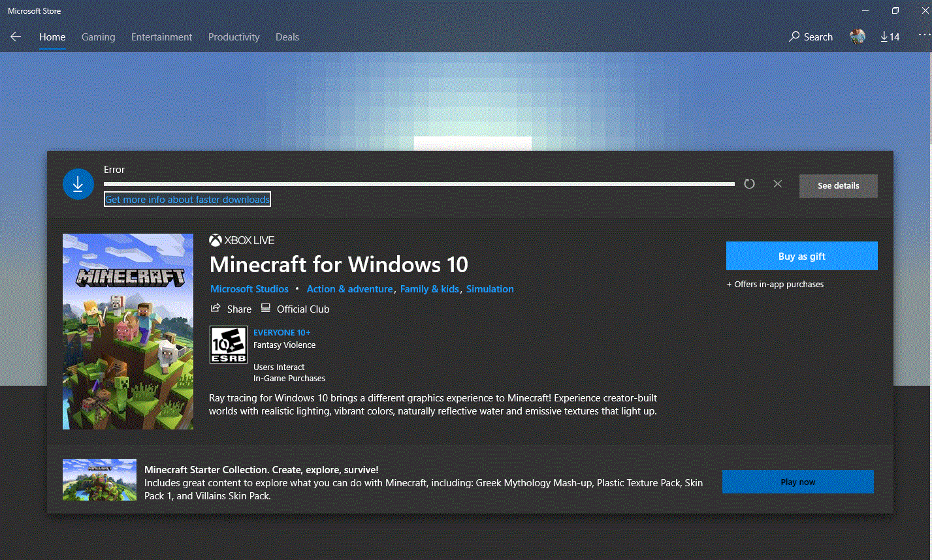932x560 pixels.
Task: Click the Minecraft Starter Collection heading
Action: (x=261, y=469)
